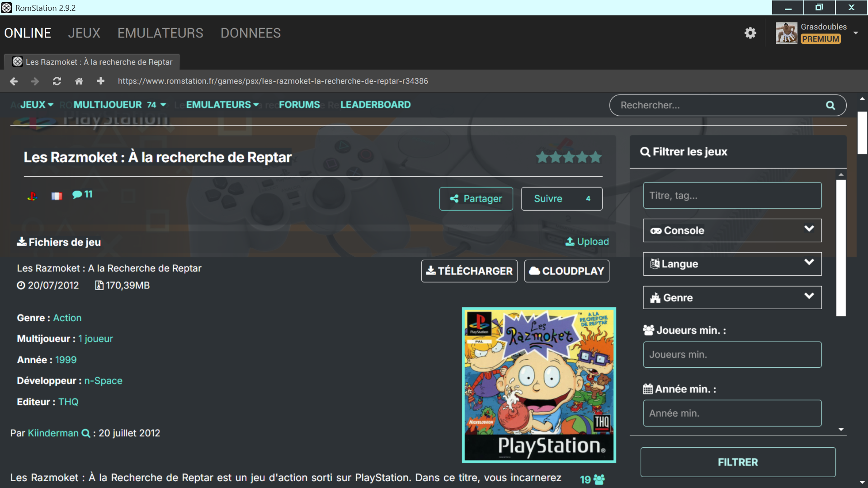Expand the Console filter dropdown

click(732, 230)
